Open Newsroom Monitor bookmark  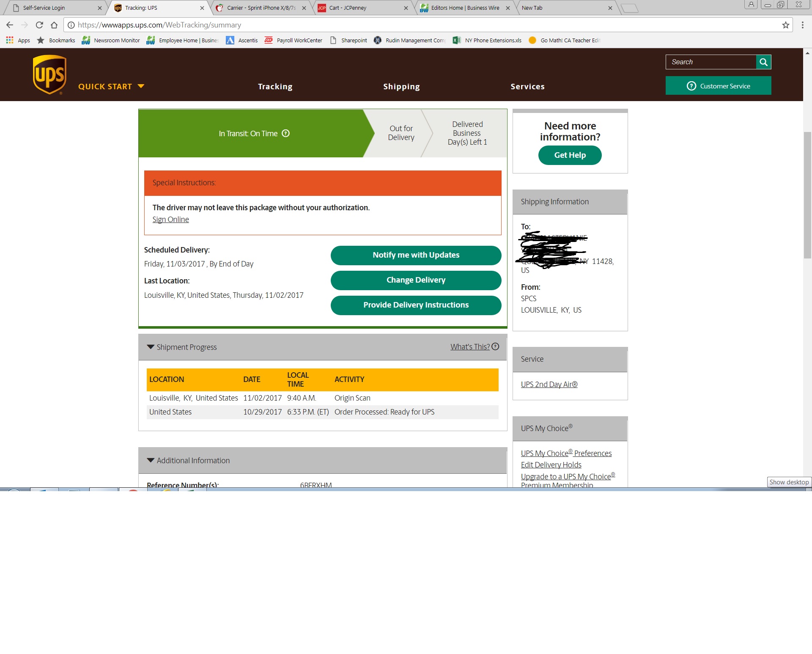coord(111,40)
